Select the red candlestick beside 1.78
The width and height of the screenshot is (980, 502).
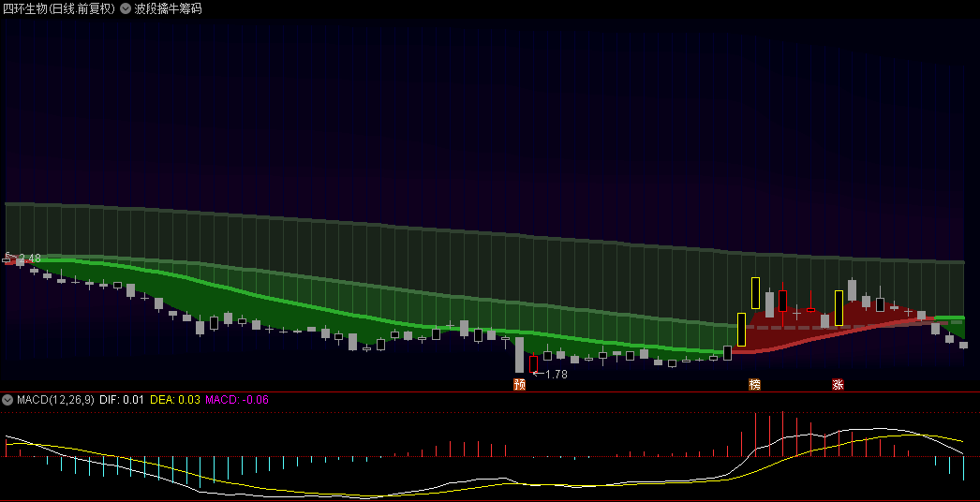[x=533, y=363]
